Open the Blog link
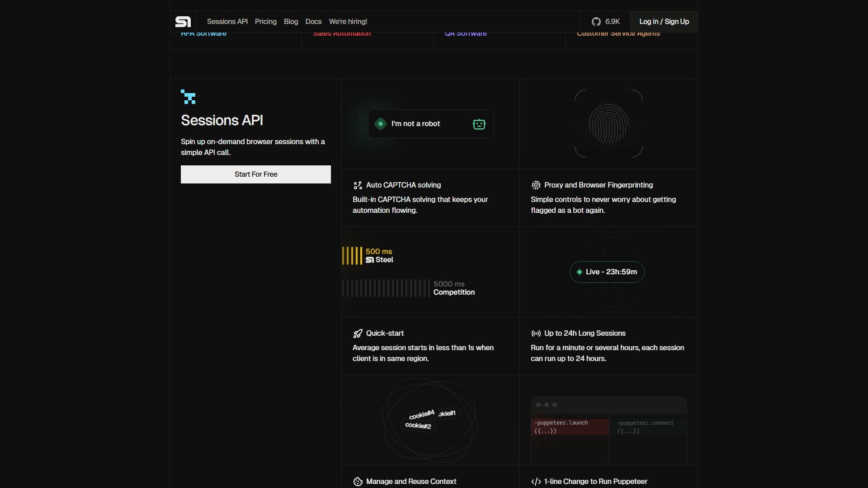Screen dimensions: 868x488 [291, 22]
